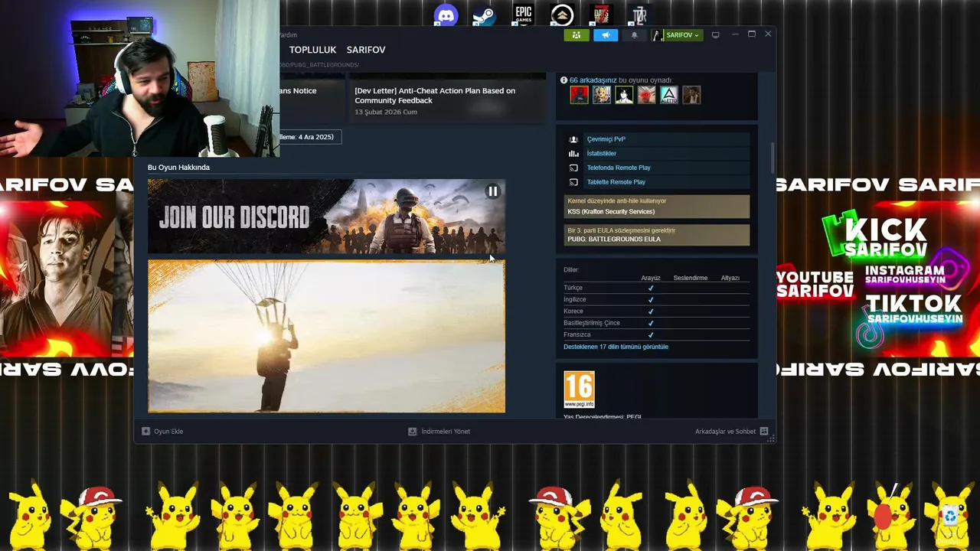Click the Seslendirme column header

[x=691, y=278]
